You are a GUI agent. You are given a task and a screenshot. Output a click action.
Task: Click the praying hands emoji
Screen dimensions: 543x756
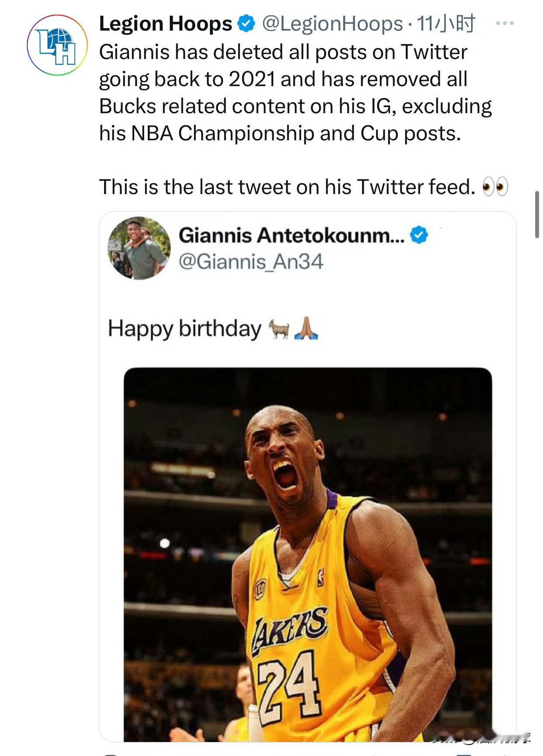coord(306,329)
